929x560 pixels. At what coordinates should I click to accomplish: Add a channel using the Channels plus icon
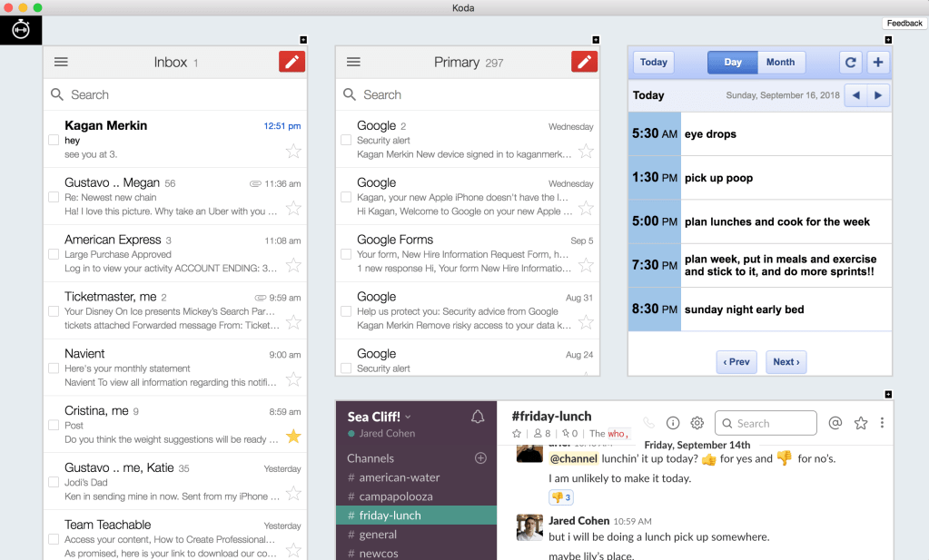click(480, 458)
